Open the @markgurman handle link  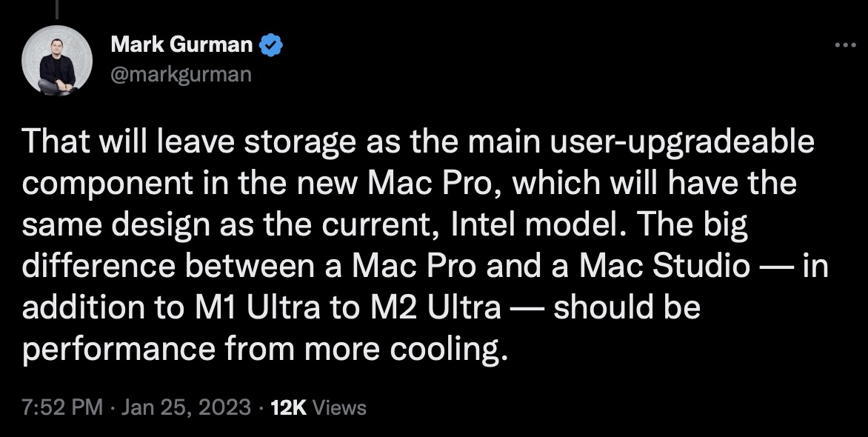pyautogui.click(x=181, y=74)
